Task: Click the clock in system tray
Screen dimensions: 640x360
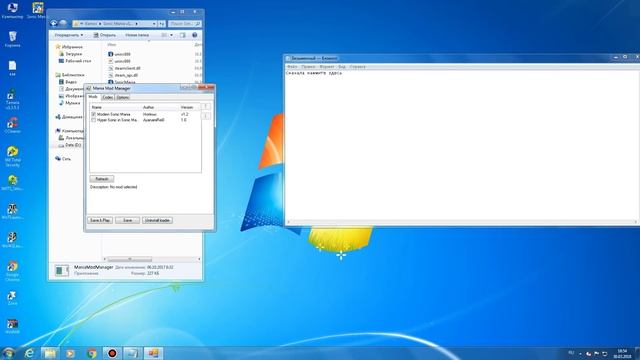Action: [622, 353]
